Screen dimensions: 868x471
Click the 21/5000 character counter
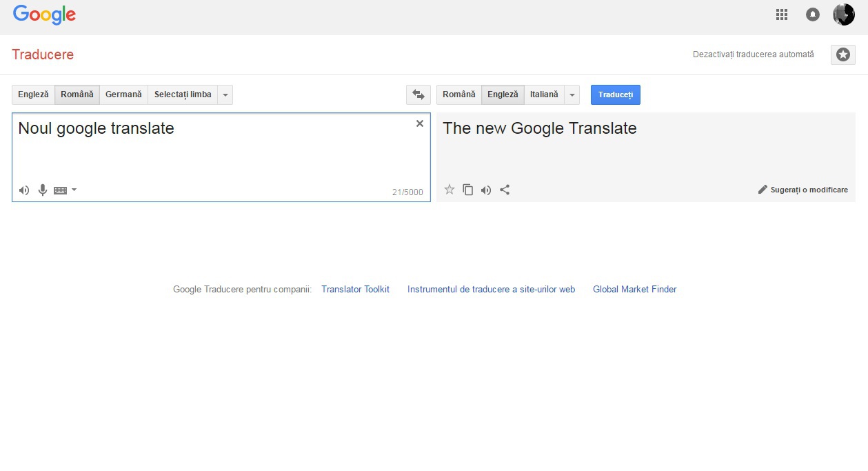(407, 192)
